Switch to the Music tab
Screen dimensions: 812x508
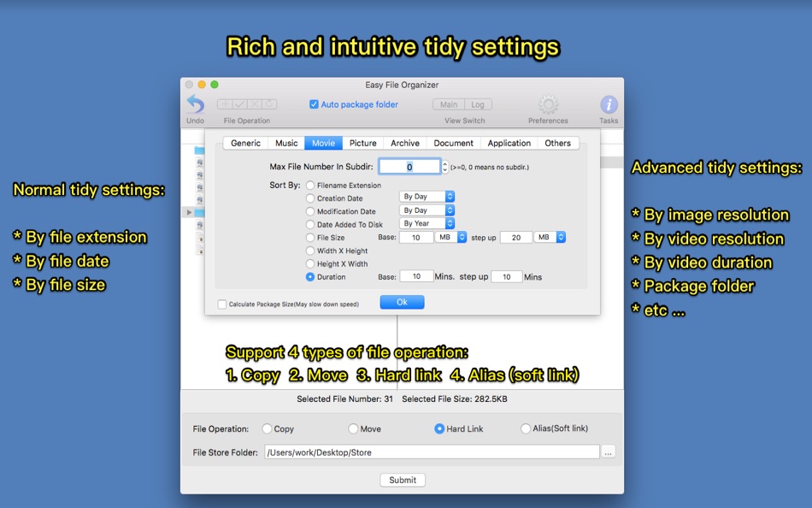pyautogui.click(x=286, y=143)
